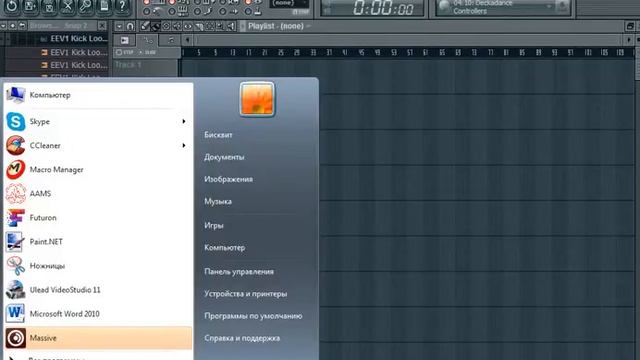640x360 pixels.
Task: Select the Slice tool in Playlist toolbar
Action: coord(198,26)
